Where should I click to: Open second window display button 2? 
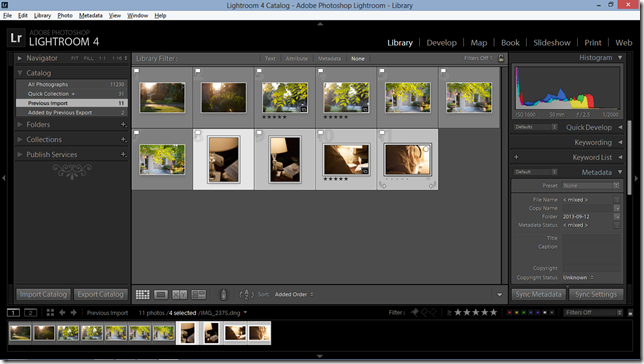click(x=30, y=313)
